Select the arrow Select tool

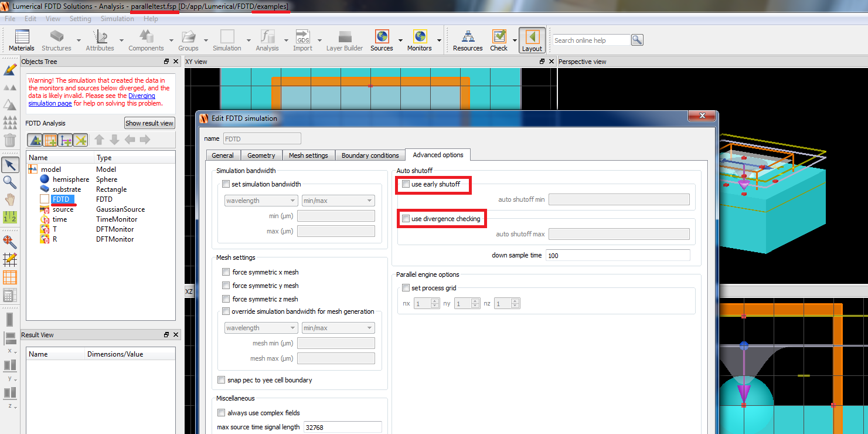pos(10,164)
